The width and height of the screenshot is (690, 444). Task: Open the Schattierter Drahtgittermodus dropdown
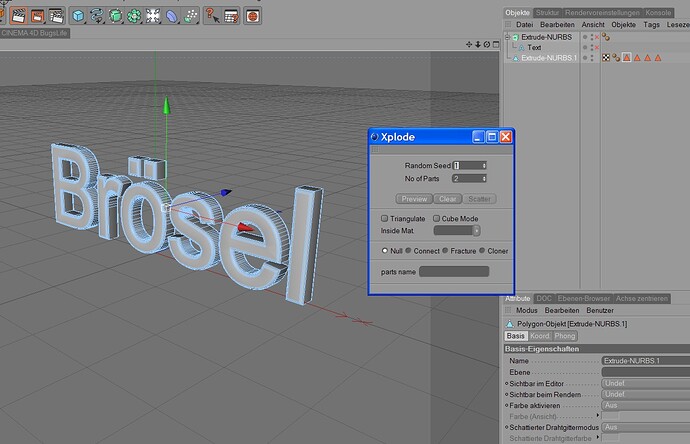pos(646,427)
